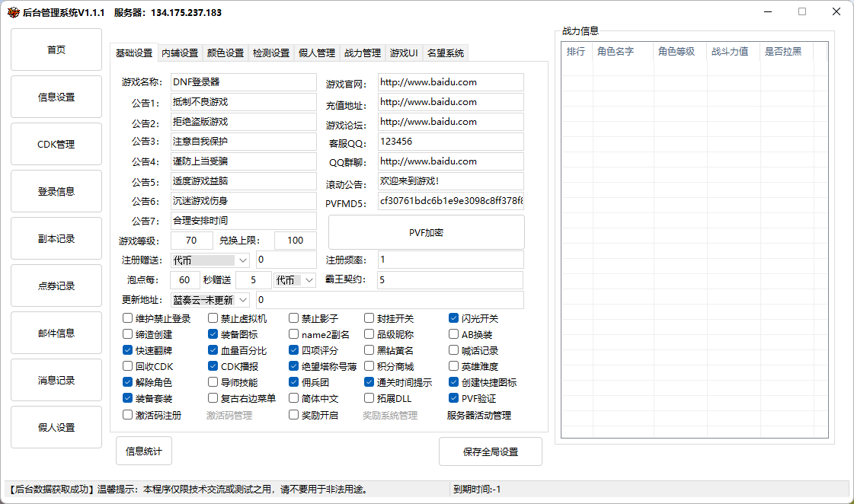Open 副本记录 from the left panel
Viewport: 854px width, 504px height.
click(x=56, y=238)
